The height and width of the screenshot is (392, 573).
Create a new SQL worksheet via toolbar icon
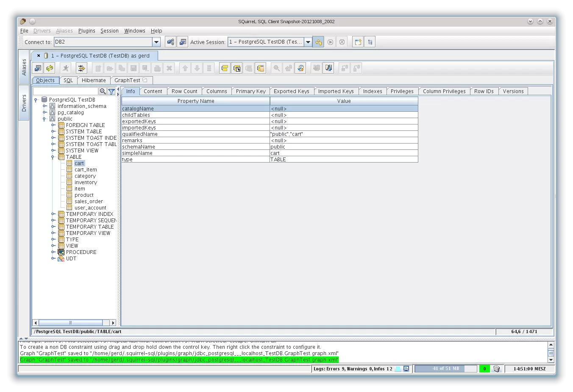point(357,41)
